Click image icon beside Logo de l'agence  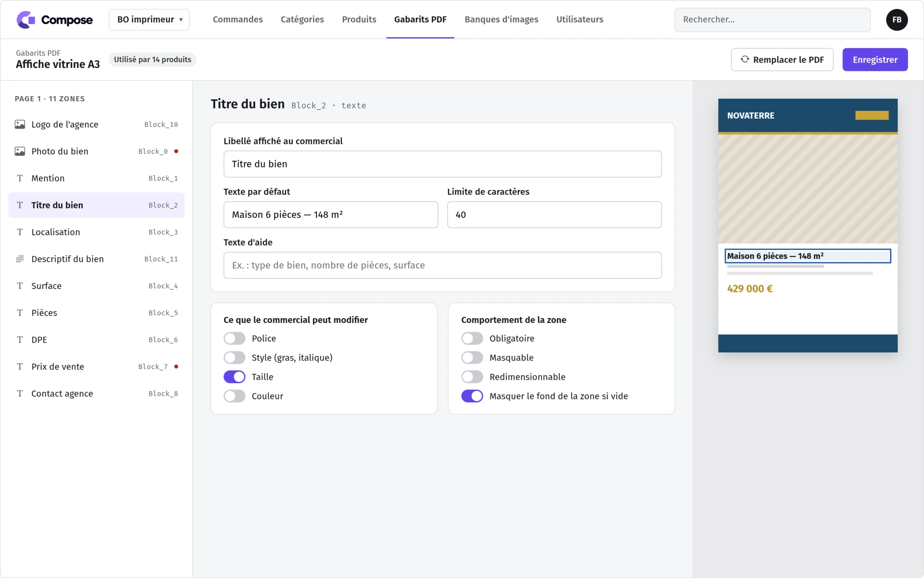point(20,124)
